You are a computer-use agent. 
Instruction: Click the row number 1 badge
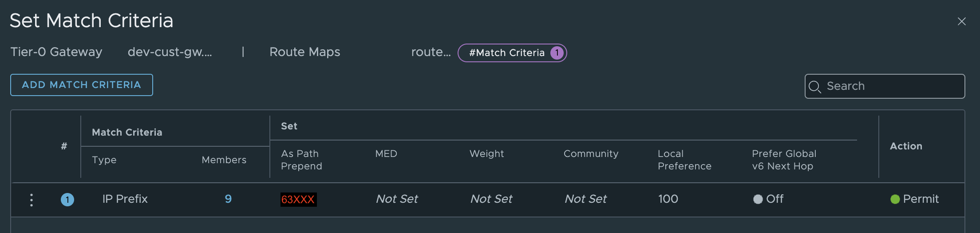click(67, 200)
